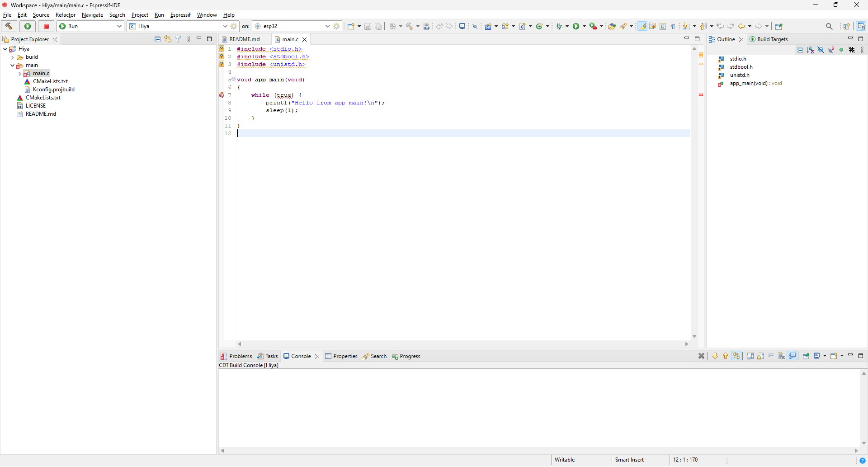Open Project Explorer view menu dots
This screenshot has height=467, width=868.
pyautogui.click(x=189, y=39)
